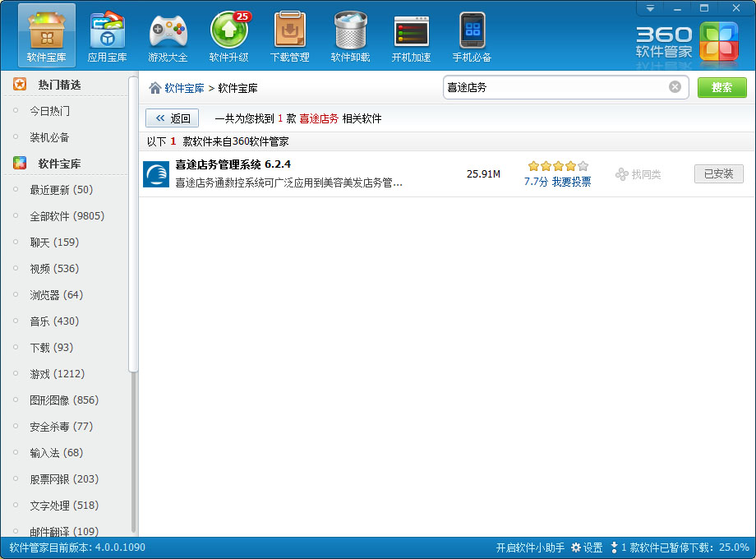Click the 搜索 search button
Screen dimensions: 756x559
point(721,87)
